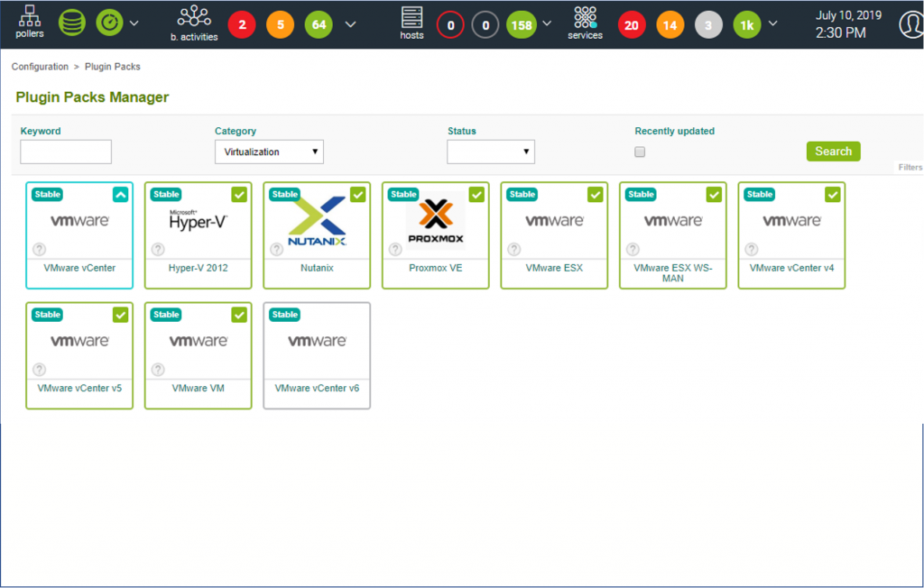924x588 pixels.
Task: Click help icon on VMware ESX WS-MAN card
Action: [633, 249]
